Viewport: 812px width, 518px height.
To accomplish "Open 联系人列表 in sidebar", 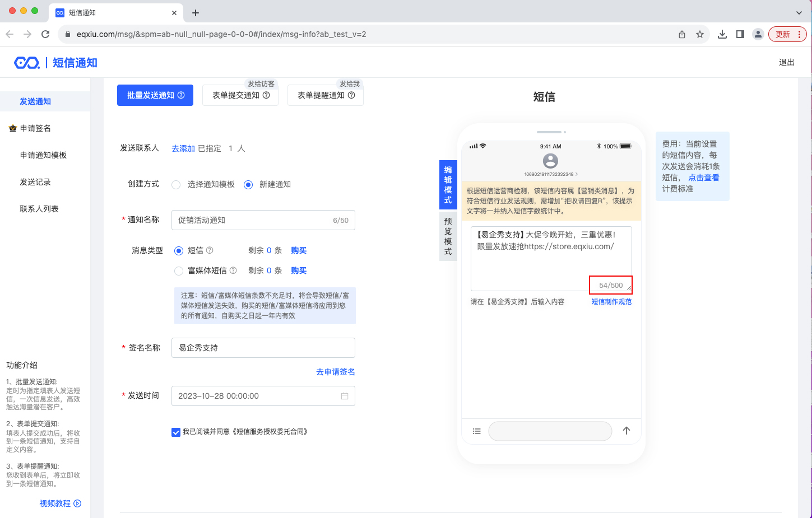I will [39, 209].
